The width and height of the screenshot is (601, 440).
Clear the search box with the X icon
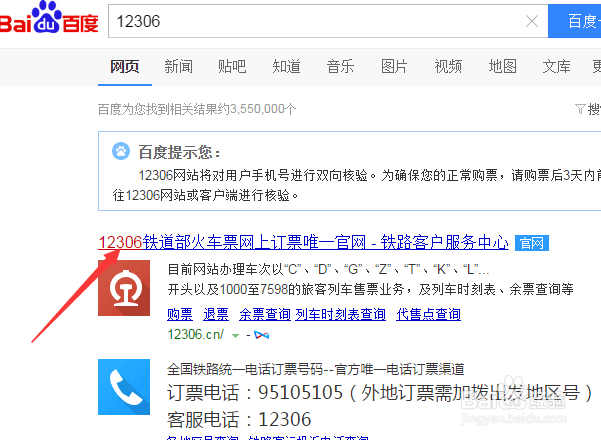coord(532,21)
